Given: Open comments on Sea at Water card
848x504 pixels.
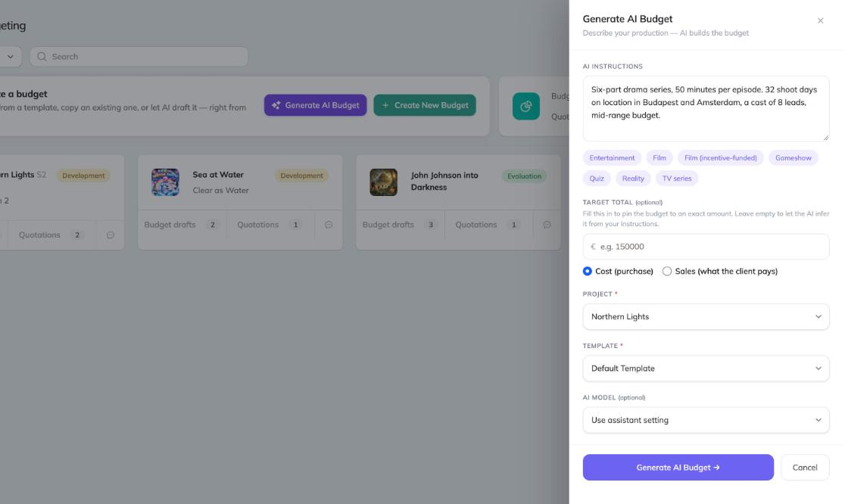Looking at the screenshot, I should click(329, 225).
